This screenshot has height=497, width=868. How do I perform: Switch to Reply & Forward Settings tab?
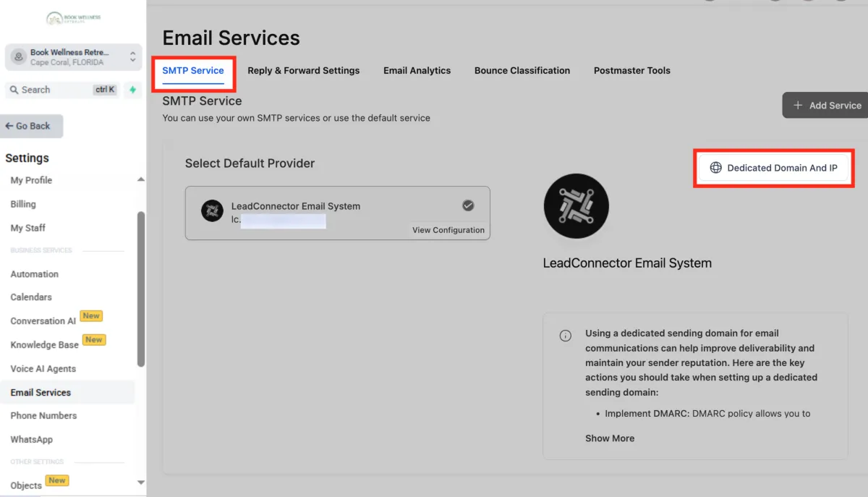coord(304,70)
